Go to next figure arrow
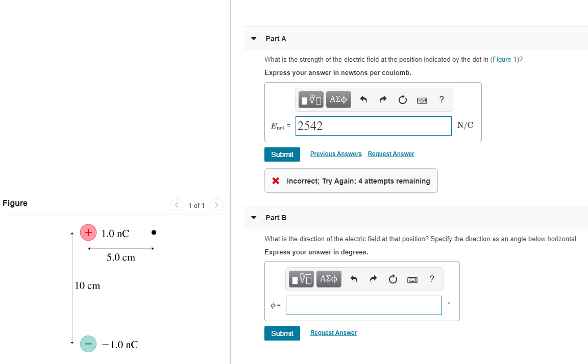588x364 pixels. point(216,205)
